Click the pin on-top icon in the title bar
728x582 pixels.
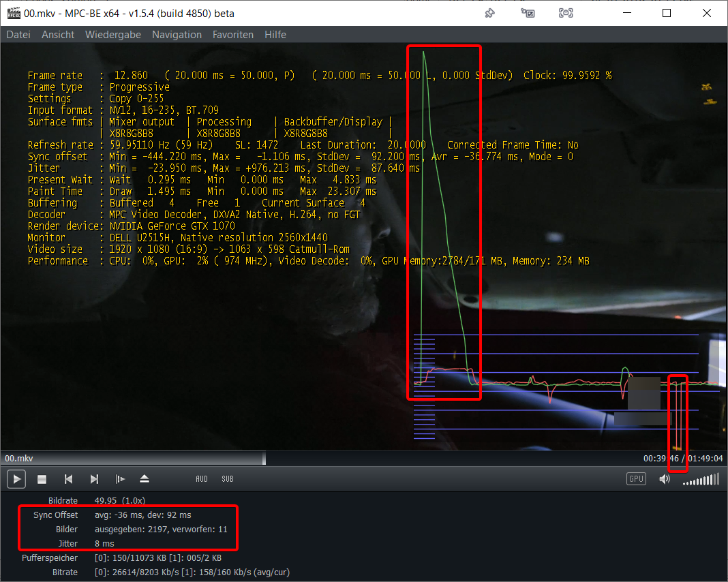[490, 13]
